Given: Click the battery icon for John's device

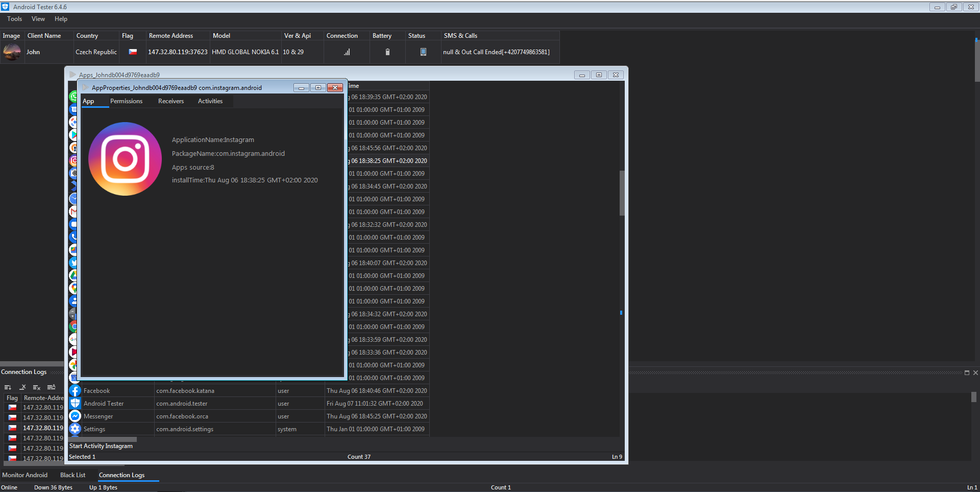Looking at the screenshot, I should 387,52.
